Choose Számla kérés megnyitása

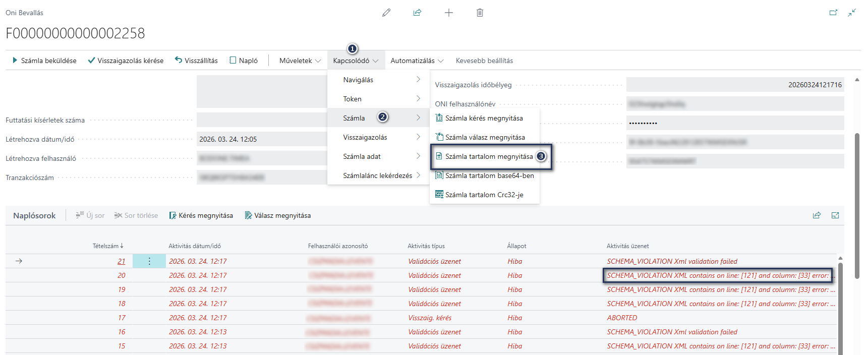coord(484,118)
